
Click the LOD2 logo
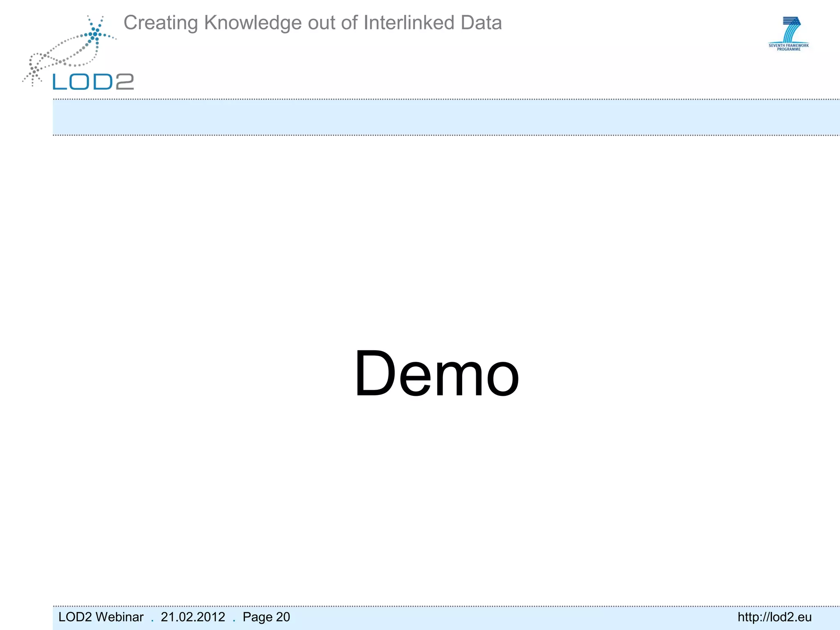point(78,53)
